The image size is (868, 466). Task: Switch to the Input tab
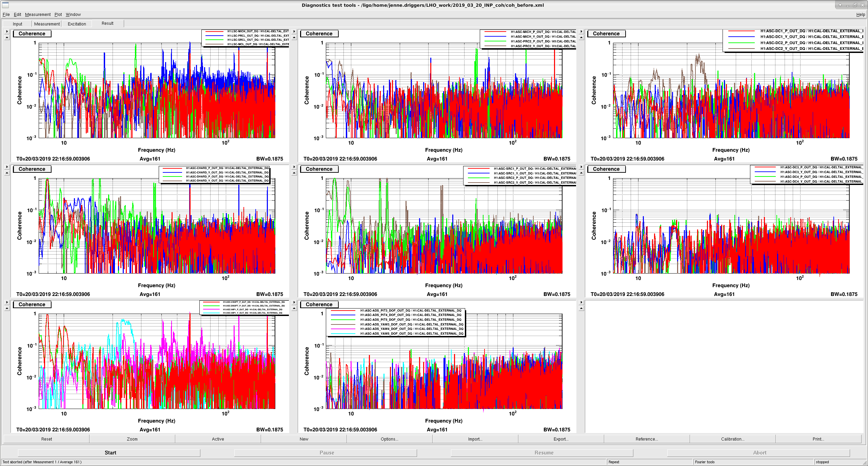(x=17, y=24)
